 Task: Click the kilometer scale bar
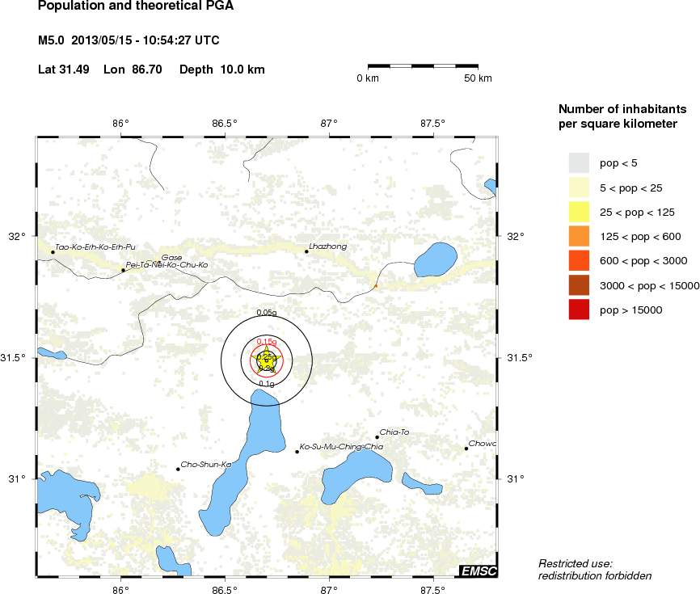point(423,65)
